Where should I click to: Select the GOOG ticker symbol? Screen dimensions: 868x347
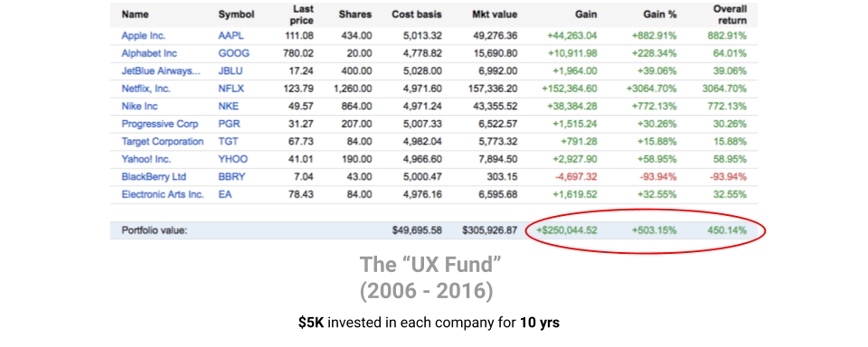click(x=233, y=53)
